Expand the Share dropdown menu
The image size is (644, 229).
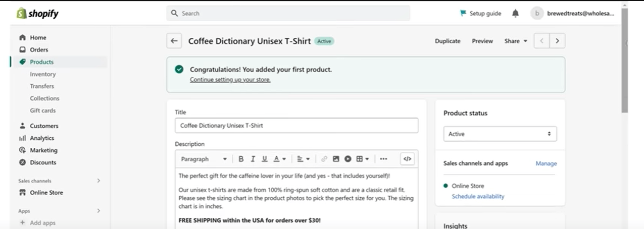coord(515,41)
